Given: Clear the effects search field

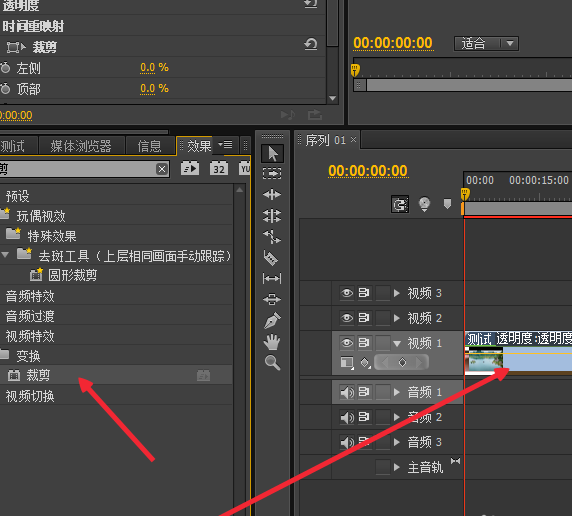Looking at the screenshot, I should click(162, 169).
